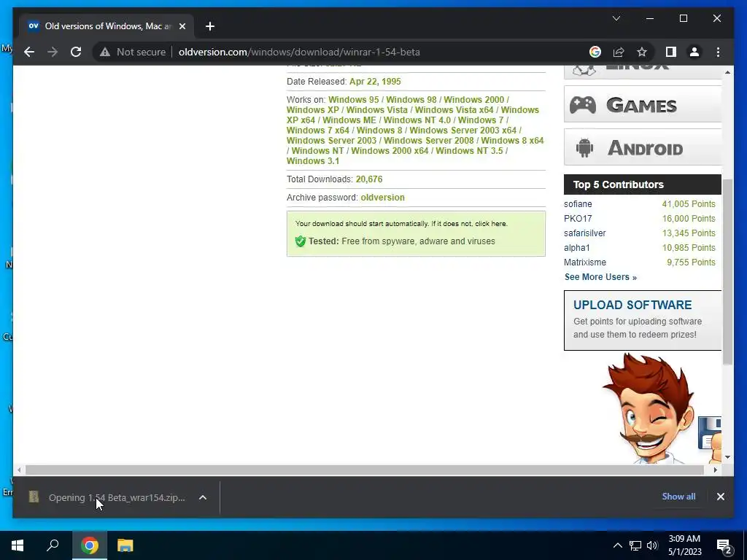Viewport: 747px width, 560px height.
Task: Open a new browser tab
Action: point(210,26)
